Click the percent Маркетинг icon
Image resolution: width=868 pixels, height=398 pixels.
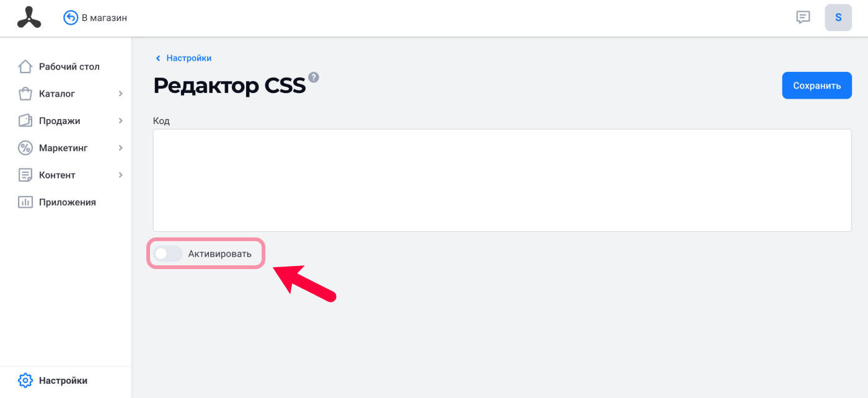[x=25, y=148]
